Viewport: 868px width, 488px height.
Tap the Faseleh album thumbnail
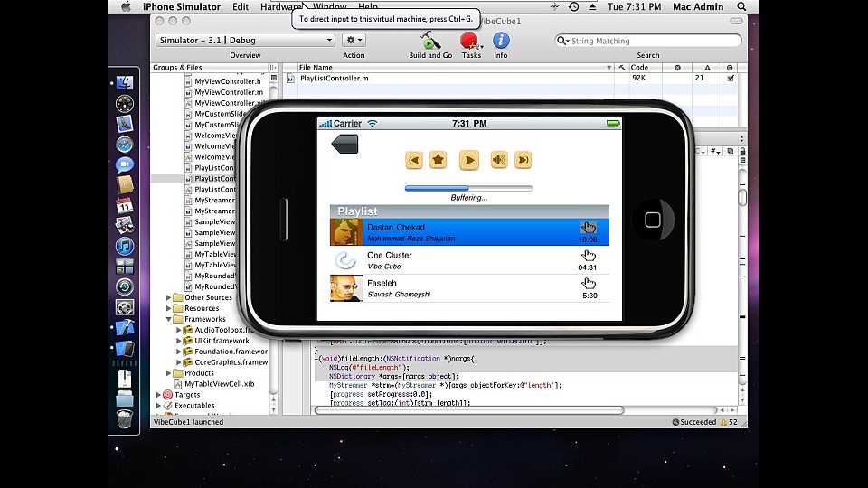coord(346,288)
